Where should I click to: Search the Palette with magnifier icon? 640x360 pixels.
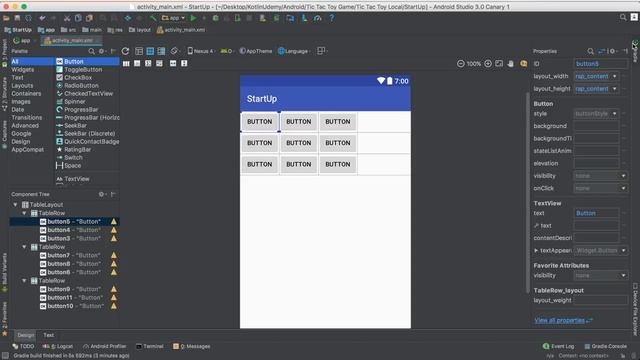(91, 51)
